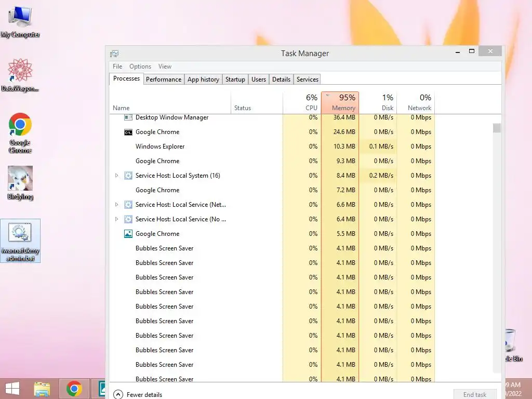Click gear icon of Service Host: Local Service (Net...
The image size is (532, 399).
pyautogui.click(x=128, y=205)
